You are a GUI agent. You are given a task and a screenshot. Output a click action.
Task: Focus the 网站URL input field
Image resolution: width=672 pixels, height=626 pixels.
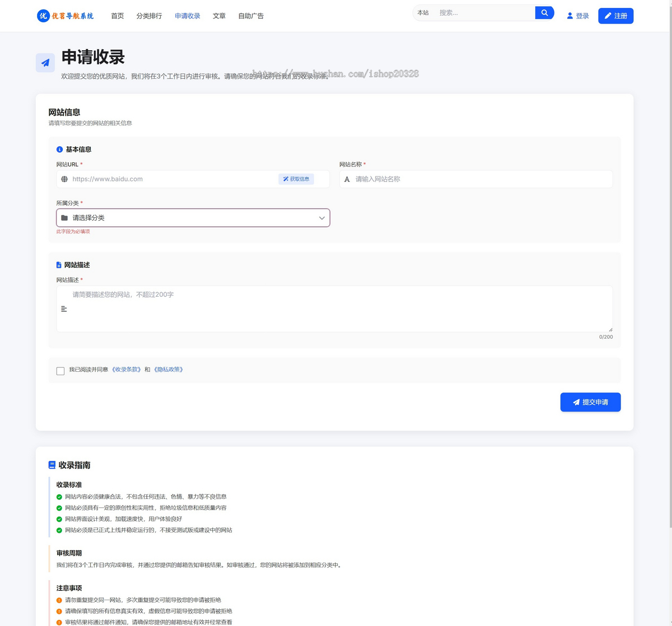tap(193, 179)
